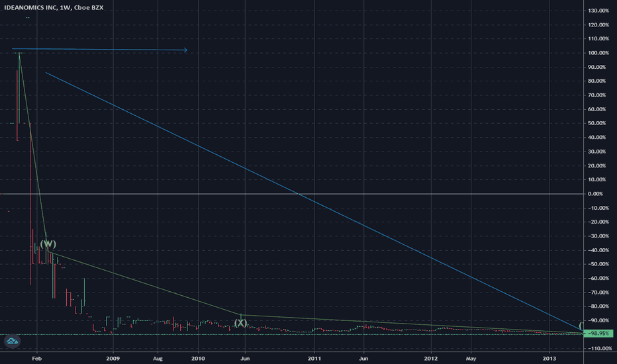Click the -10.00% price axis label

click(x=598, y=208)
